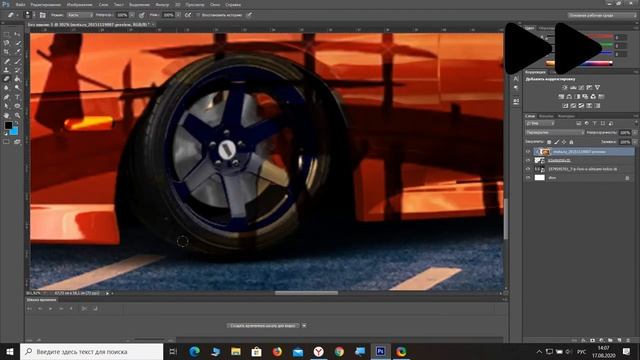Open the Brush panel from the options bar
This screenshot has width=640, height=360.
43,15
